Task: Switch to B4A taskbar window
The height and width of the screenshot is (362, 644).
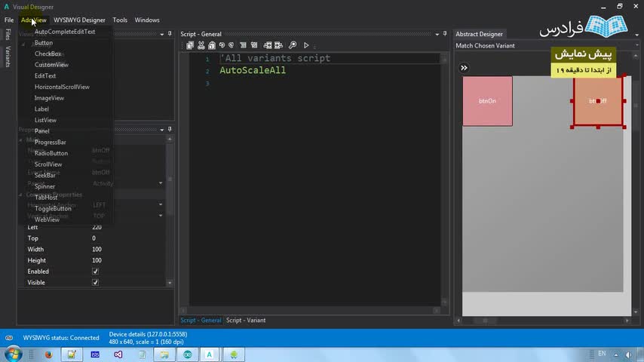Action: pyautogui.click(x=210, y=354)
